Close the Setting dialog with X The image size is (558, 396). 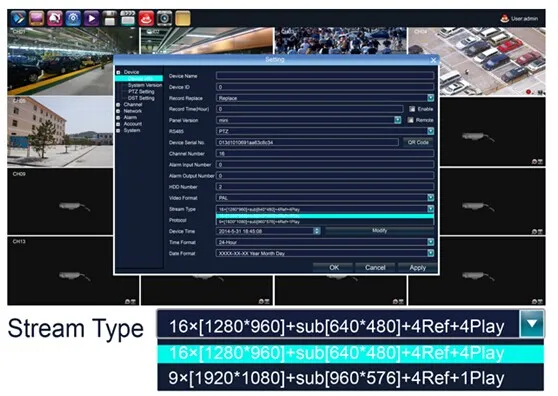tap(433, 60)
